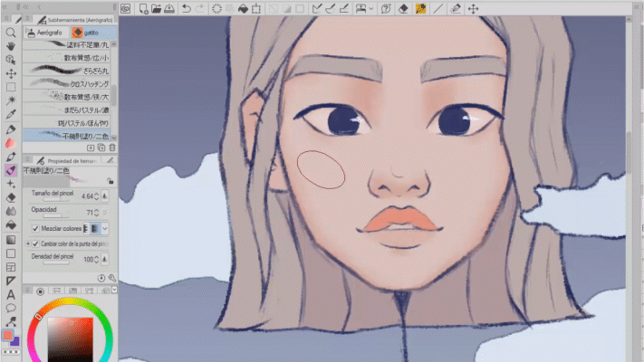Click the brush size value stepper

[97, 196]
